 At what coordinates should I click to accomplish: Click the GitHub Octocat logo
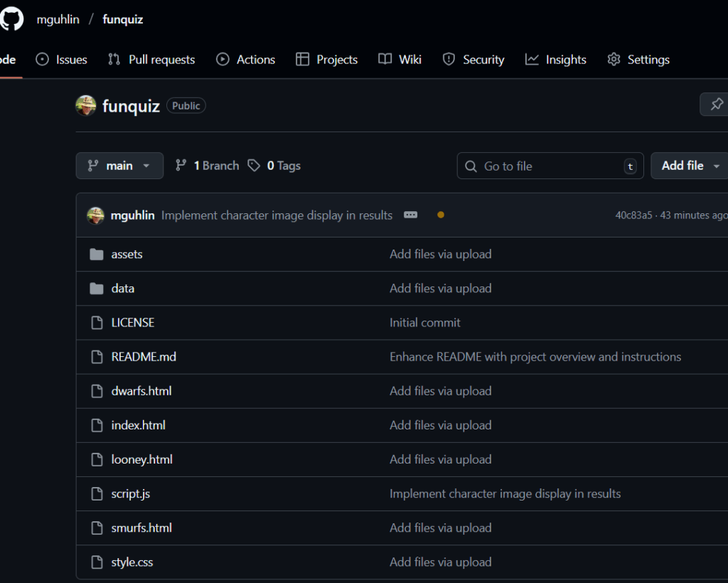(11, 19)
